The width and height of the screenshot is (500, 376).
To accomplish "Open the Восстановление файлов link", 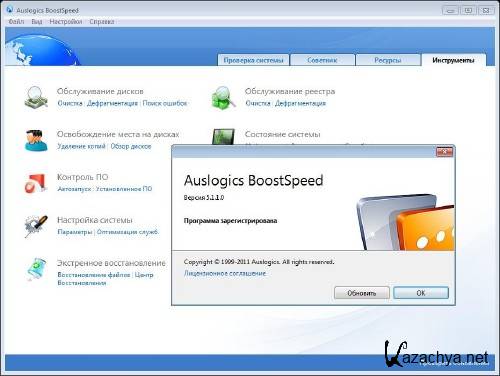I will point(94,275).
